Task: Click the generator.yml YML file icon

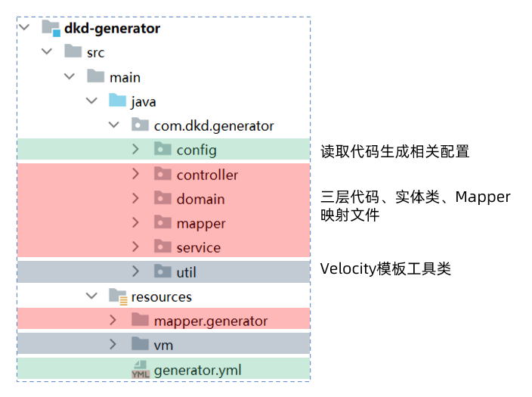Action: pos(140,370)
